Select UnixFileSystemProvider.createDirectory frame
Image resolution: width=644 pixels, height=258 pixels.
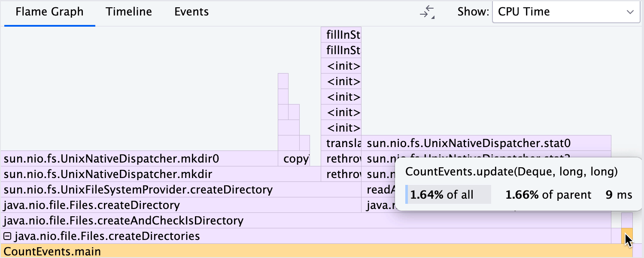[x=181, y=190]
